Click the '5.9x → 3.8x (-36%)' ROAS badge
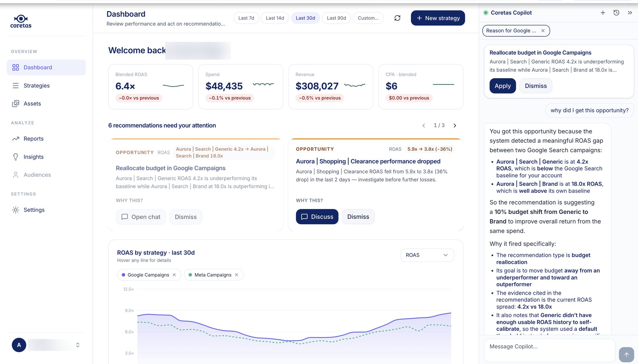638x364 pixels. point(429,149)
